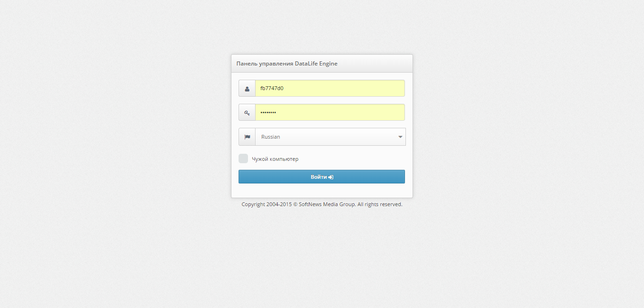The height and width of the screenshot is (308, 644).
Task: Click All rights reserved in the footer
Action: pos(380,205)
